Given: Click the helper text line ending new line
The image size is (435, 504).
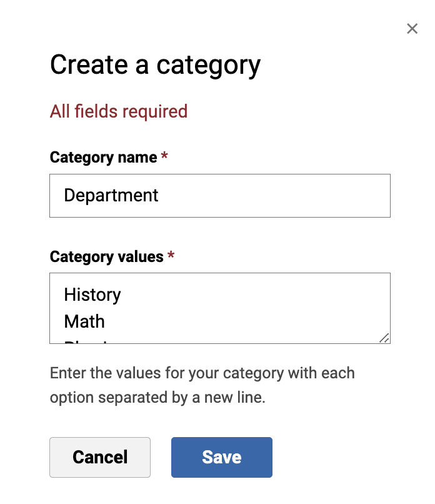Looking at the screenshot, I should [x=157, y=398].
